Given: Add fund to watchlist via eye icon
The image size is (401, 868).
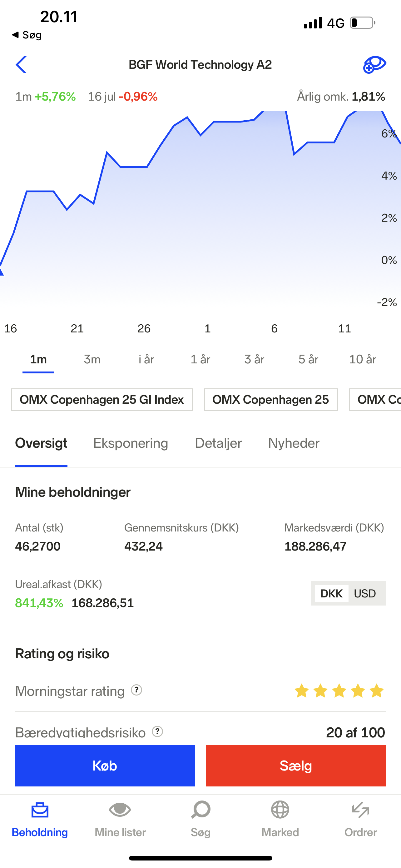Looking at the screenshot, I should (x=374, y=65).
